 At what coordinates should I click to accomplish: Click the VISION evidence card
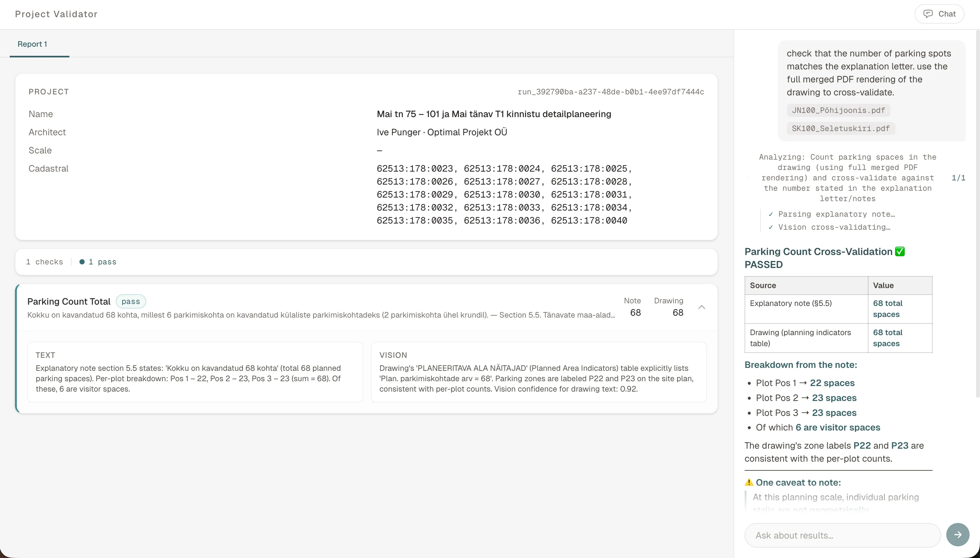(x=538, y=372)
